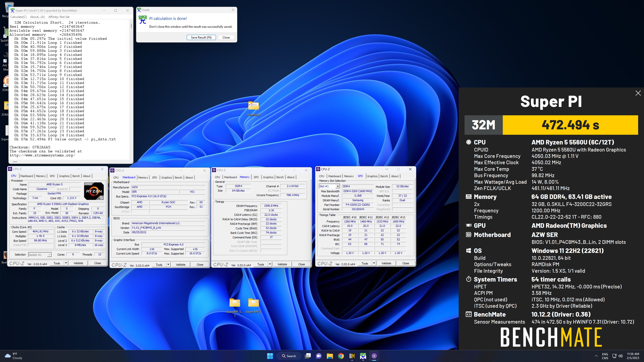Switch to Graphics tab in first CPU-Z window
The image size is (644, 362).
click(x=64, y=176)
